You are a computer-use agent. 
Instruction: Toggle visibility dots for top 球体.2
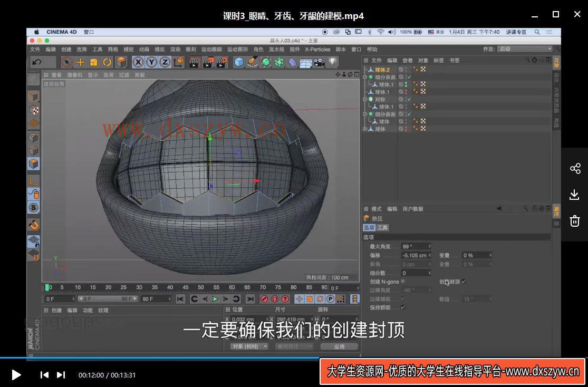(406, 70)
